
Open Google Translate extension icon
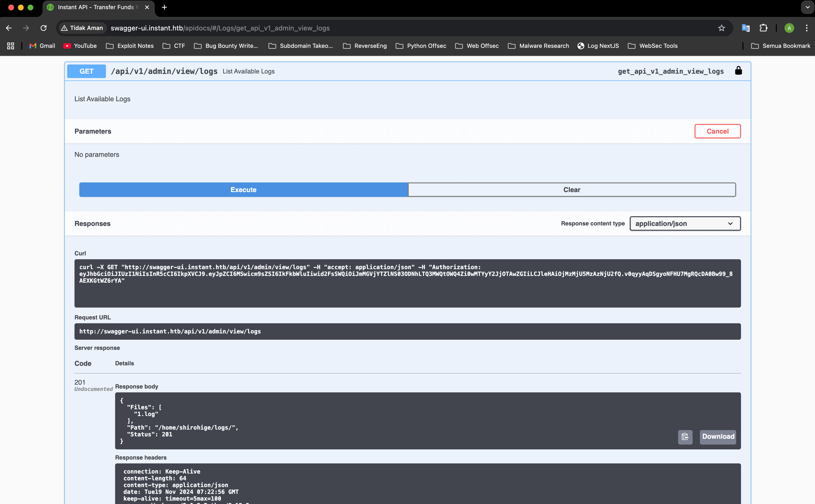coord(745,28)
